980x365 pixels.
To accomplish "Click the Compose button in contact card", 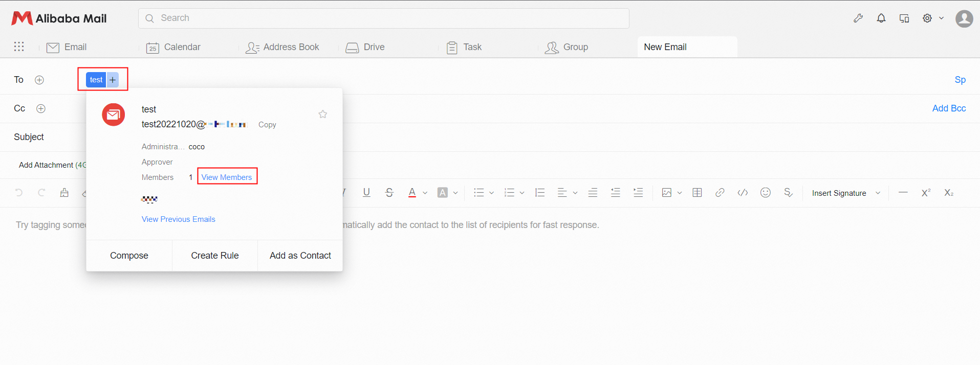I will (x=129, y=255).
